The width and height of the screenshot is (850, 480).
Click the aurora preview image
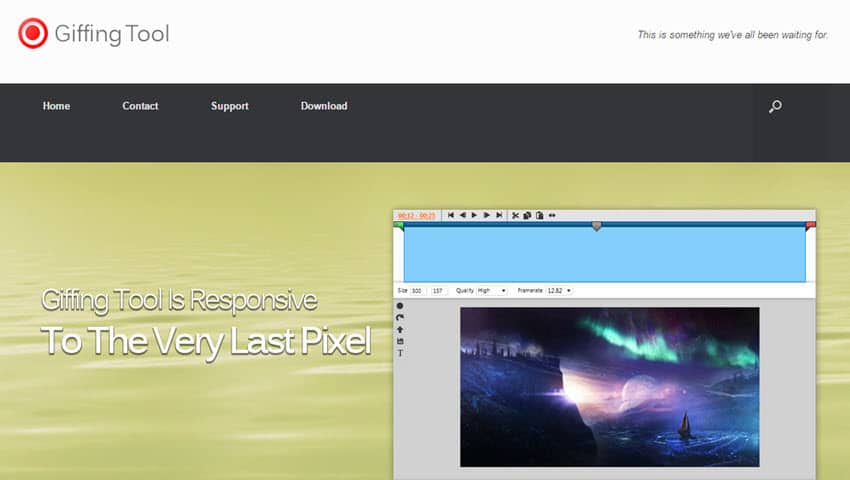(x=610, y=387)
